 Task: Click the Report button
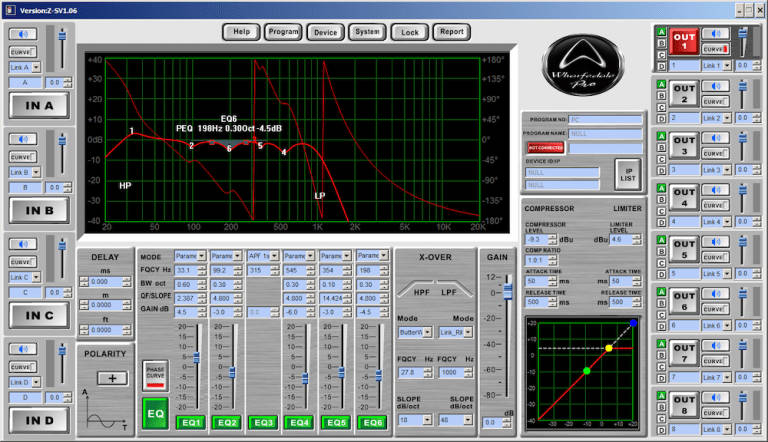click(451, 31)
